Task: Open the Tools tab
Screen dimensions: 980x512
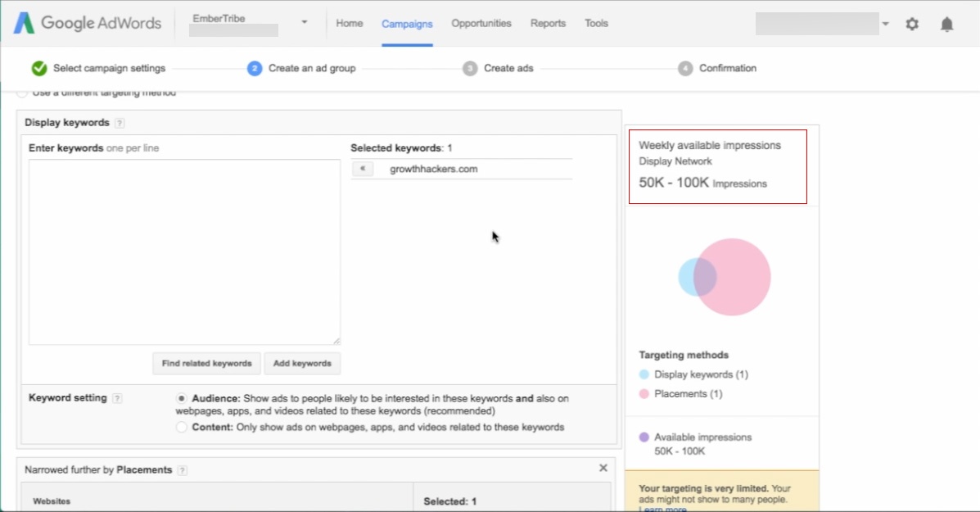Action: click(596, 23)
